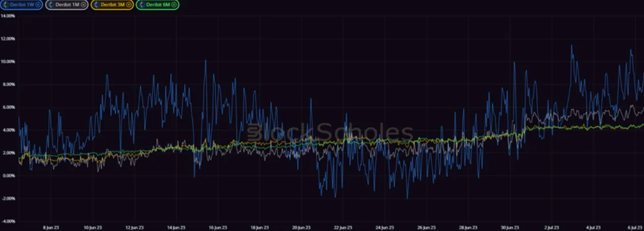
Task: Click the 0.00% y-axis label
Action: click(8, 176)
